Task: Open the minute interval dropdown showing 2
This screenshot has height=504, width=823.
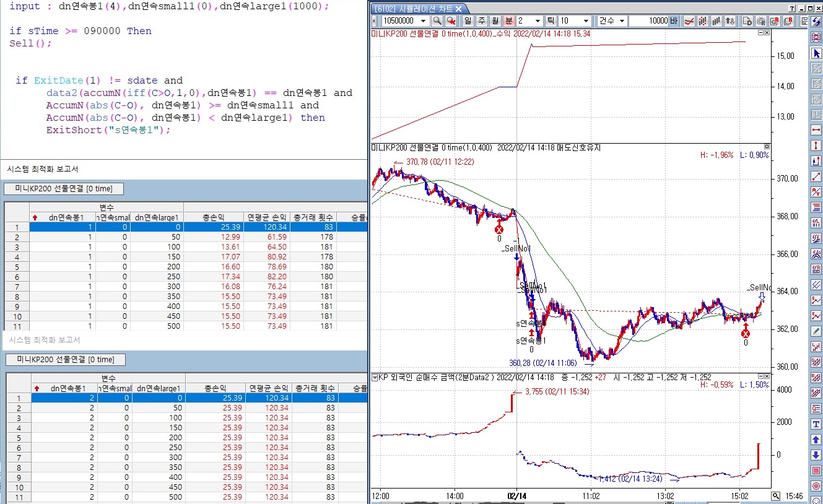Action: tap(538, 21)
